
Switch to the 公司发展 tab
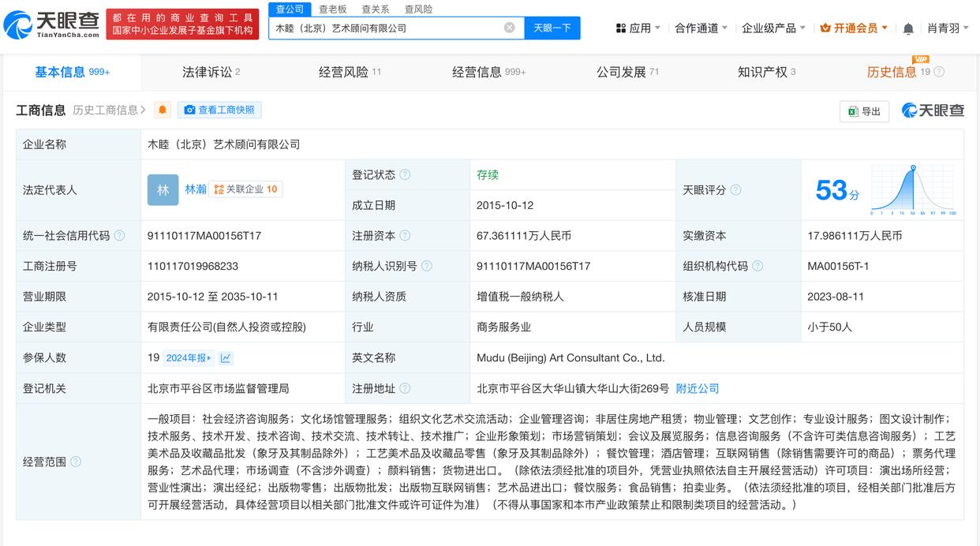(x=627, y=72)
